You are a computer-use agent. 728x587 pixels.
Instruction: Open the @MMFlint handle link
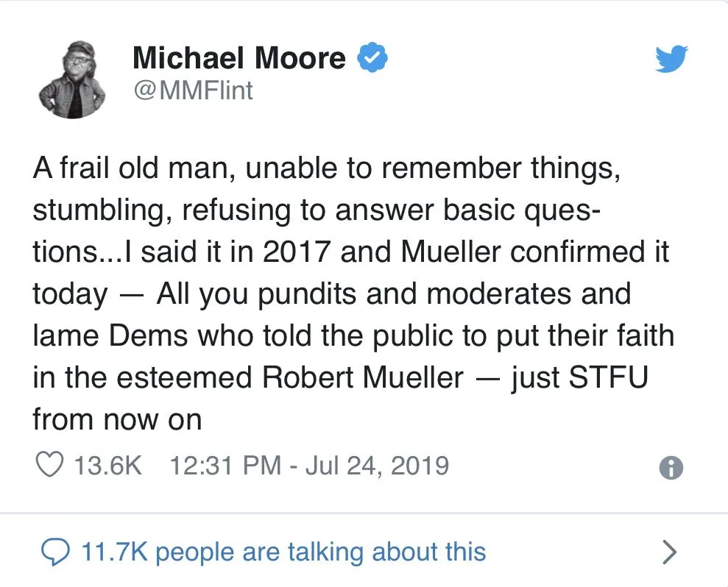[x=192, y=91]
